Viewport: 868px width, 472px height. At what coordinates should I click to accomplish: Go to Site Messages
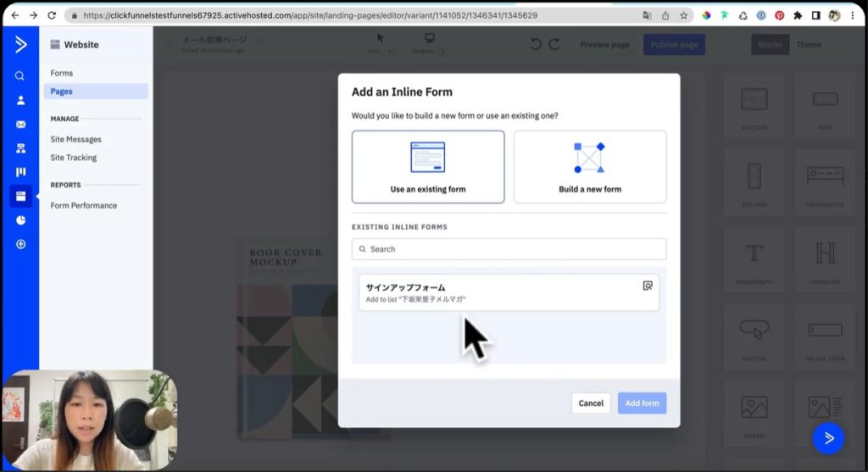pos(75,140)
